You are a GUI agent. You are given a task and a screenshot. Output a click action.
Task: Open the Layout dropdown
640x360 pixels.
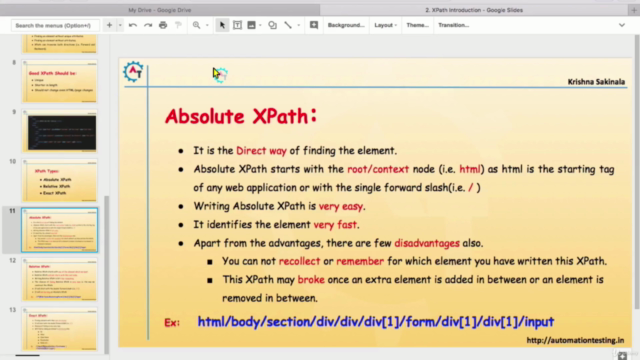[x=385, y=25]
